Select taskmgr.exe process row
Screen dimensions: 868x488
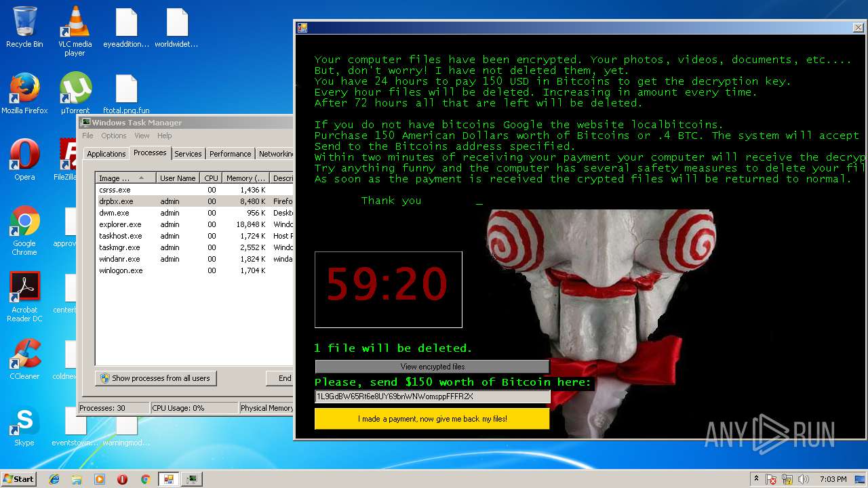tap(194, 247)
